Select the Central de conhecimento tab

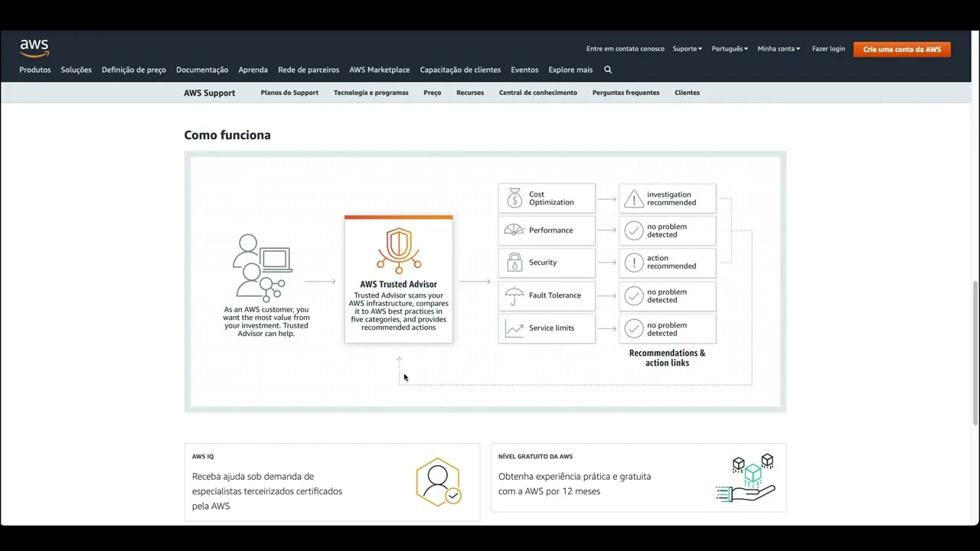[x=538, y=93]
